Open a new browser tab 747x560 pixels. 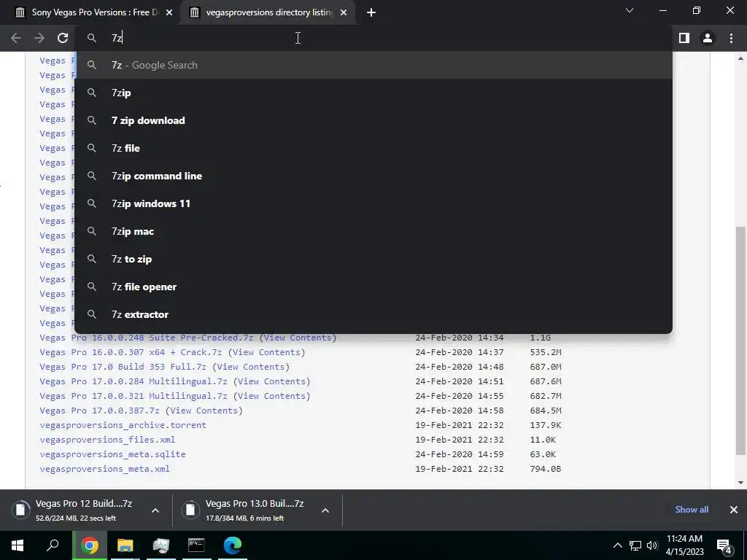pos(371,12)
